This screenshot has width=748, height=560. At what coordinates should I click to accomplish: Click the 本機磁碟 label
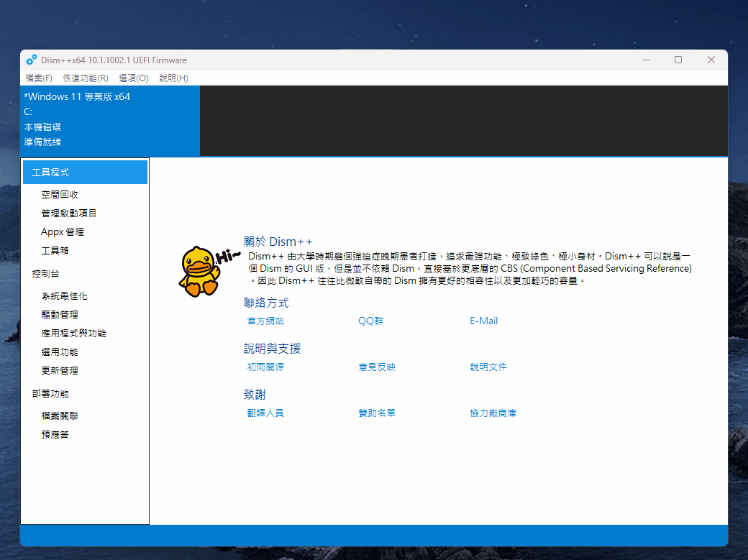42,127
